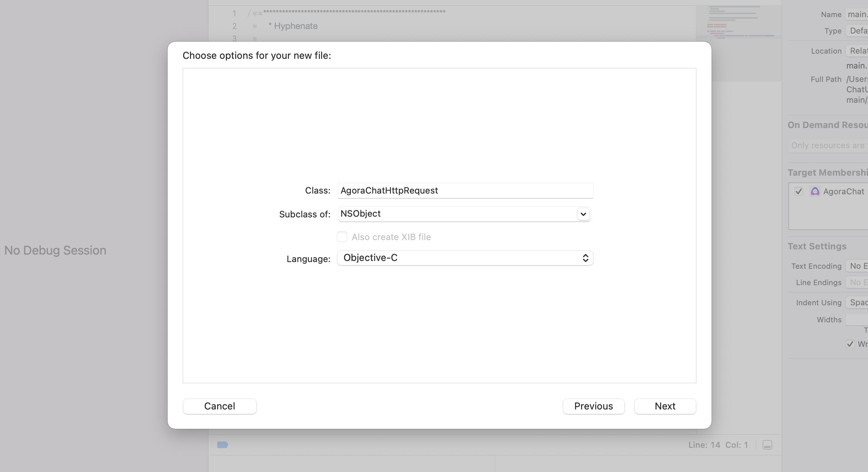Image resolution: width=868 pixels, height=472 pixels.
Task: Toggle the debug area panel icon
Action: pos(767,445)
